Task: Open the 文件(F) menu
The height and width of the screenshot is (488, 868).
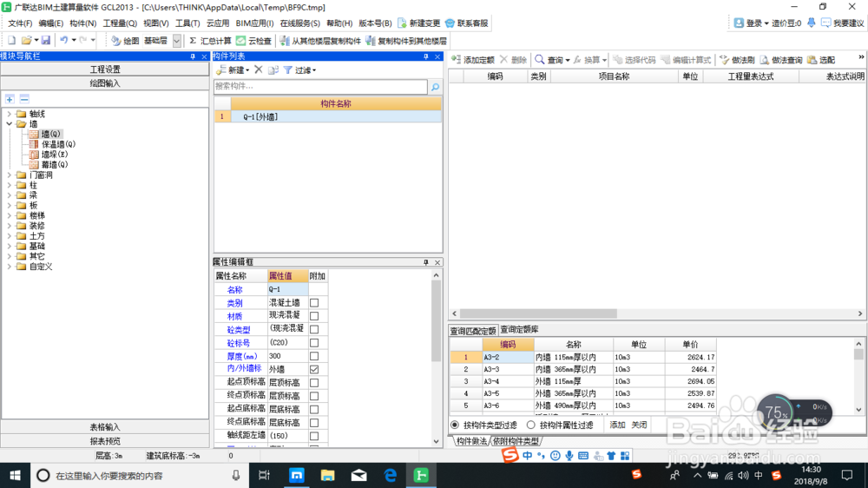Action: coord(20,23)
